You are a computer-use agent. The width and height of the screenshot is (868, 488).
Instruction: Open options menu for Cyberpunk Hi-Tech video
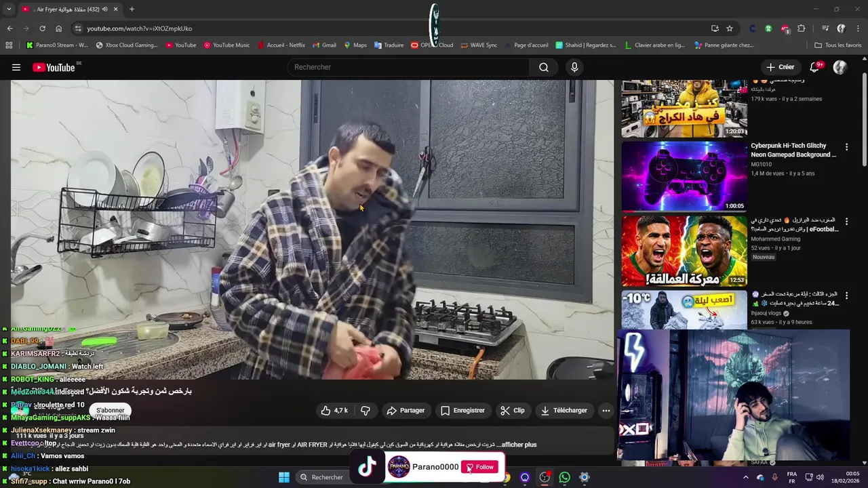pyautogui.click(x=846, y=147)
